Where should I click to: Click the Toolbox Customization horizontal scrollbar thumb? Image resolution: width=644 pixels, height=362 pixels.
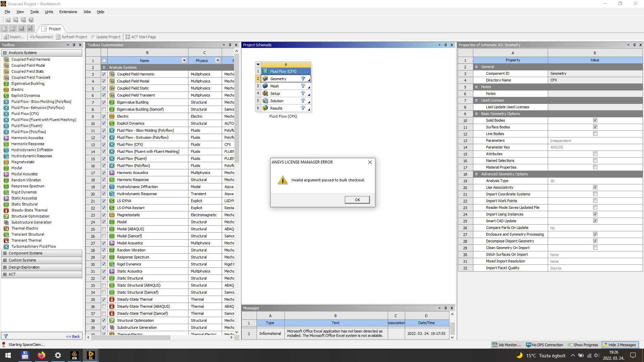click(x=131, y=338)
